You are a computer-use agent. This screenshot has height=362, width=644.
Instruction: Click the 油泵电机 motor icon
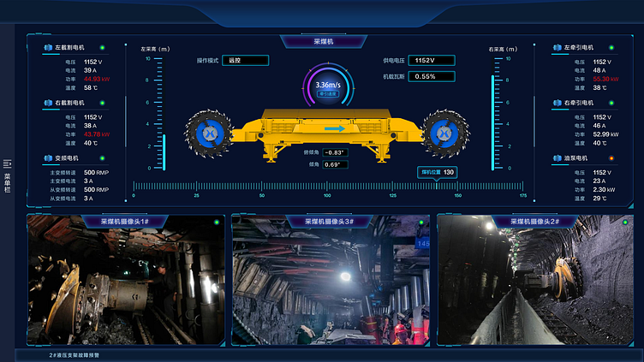(x=558, y=158)
